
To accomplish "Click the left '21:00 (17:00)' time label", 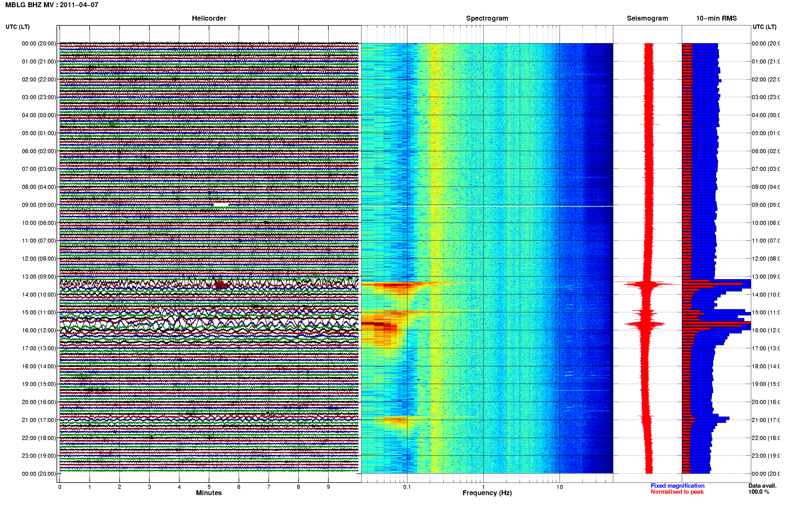I will click(39, 420).
